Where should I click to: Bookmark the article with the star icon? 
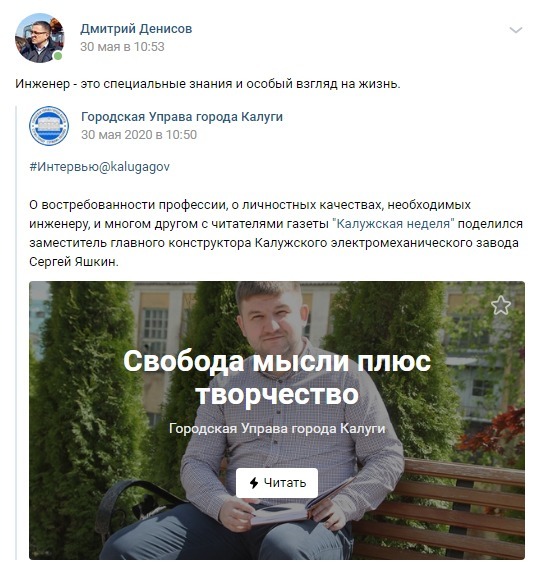tap(501, 305)
